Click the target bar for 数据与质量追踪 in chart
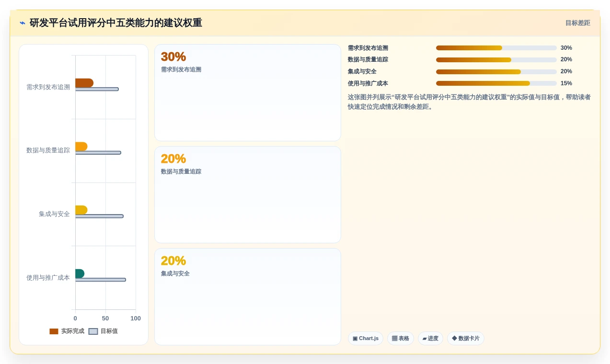Image resolution: width=610 pixels, height=364 pixels. coord(98,153)
